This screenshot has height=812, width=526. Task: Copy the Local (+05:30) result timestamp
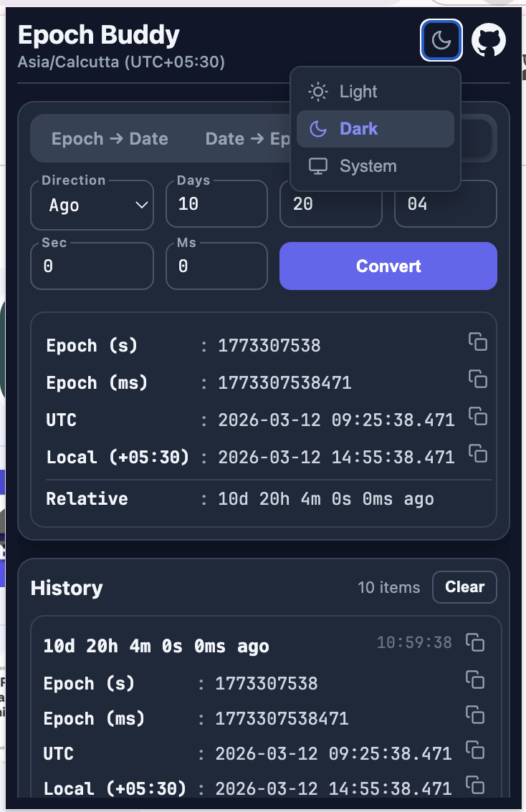pyautogui.click(x=479, y=454)
